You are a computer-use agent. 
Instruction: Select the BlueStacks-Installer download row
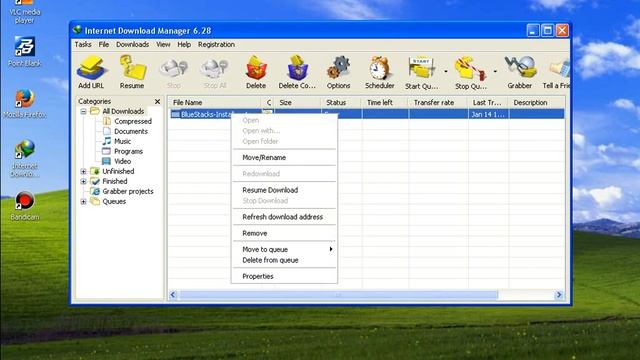point(367,114)
